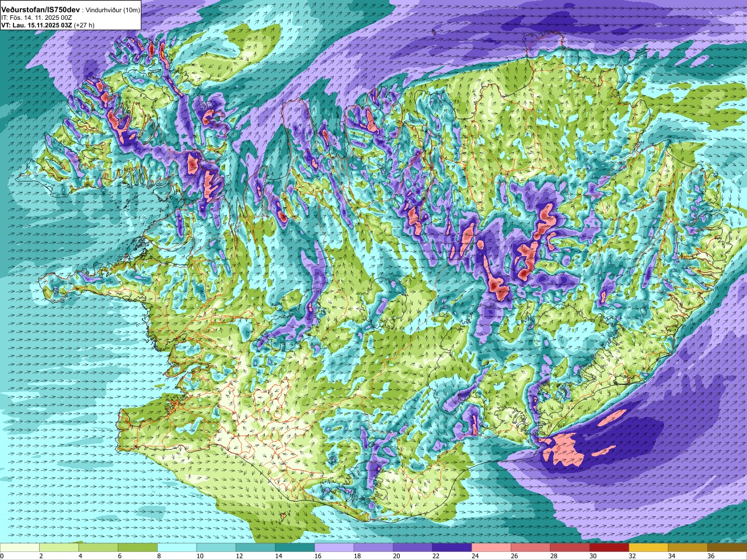Click the legend scale label '0'
Viewport: 747px width, 560px height.
click(2, 556)
